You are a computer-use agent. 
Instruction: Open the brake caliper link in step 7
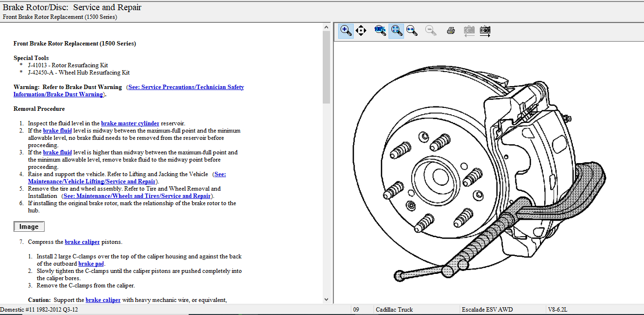[82, 242]
